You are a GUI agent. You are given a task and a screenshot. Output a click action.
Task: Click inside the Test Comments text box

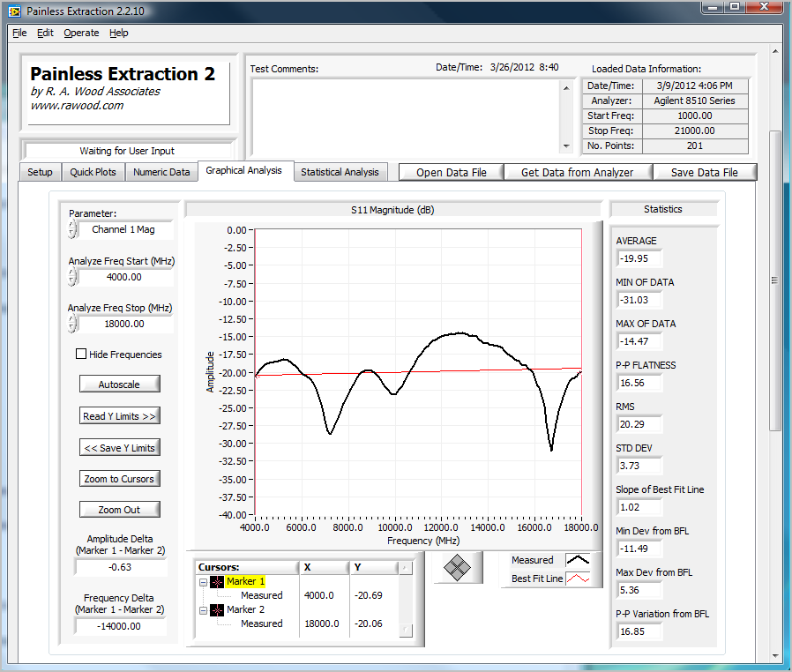click(x=407, y=117)
